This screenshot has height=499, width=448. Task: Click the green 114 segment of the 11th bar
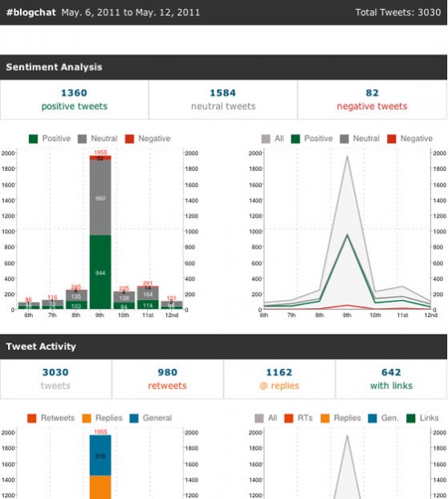coord(148,305)
